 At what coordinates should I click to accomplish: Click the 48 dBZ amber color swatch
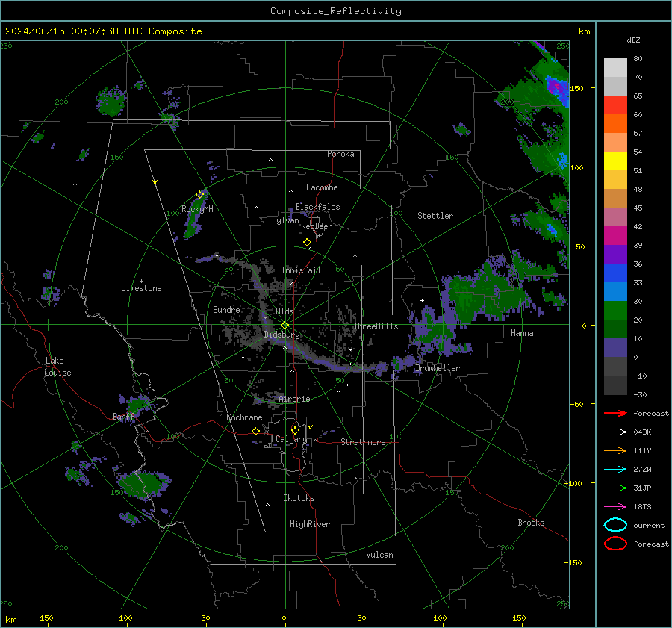point(615,180)
